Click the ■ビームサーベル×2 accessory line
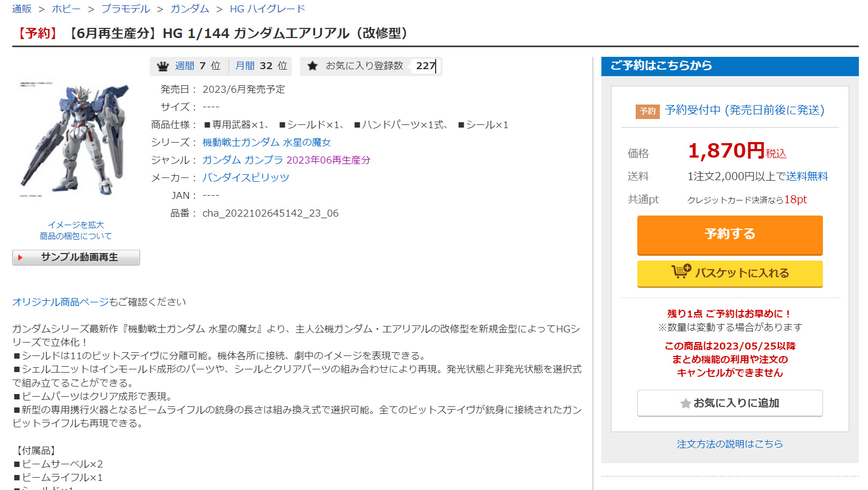868x490 pixels. click(x=58, y=464)
